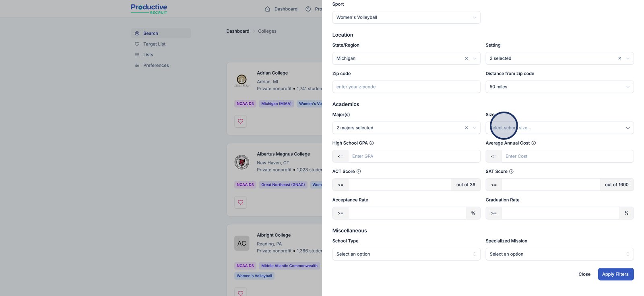Screen dimensions: 644x296
Task: Go to Preferences in sidebar
Action: pos(156,65)
